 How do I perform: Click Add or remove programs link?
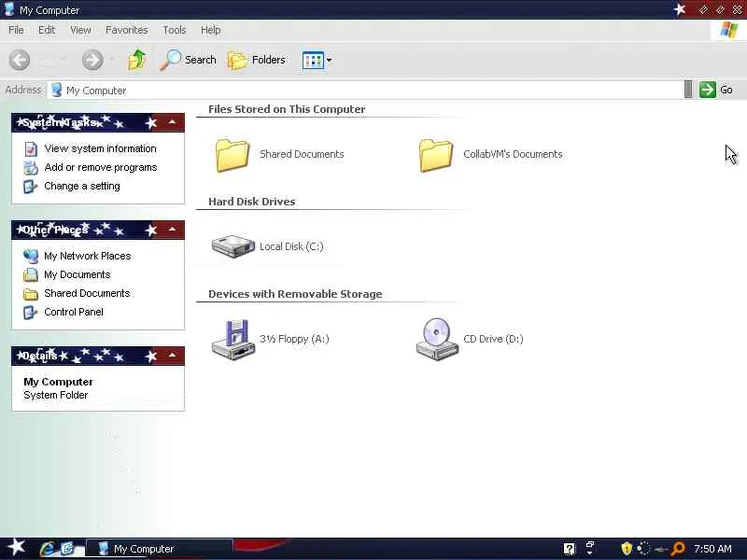tap(101, 167)
